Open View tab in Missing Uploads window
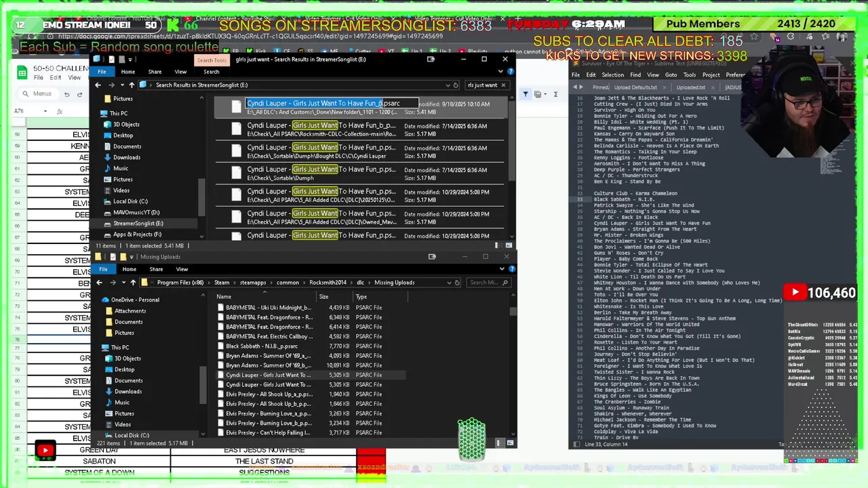868x488 pixels. (182, 269)
